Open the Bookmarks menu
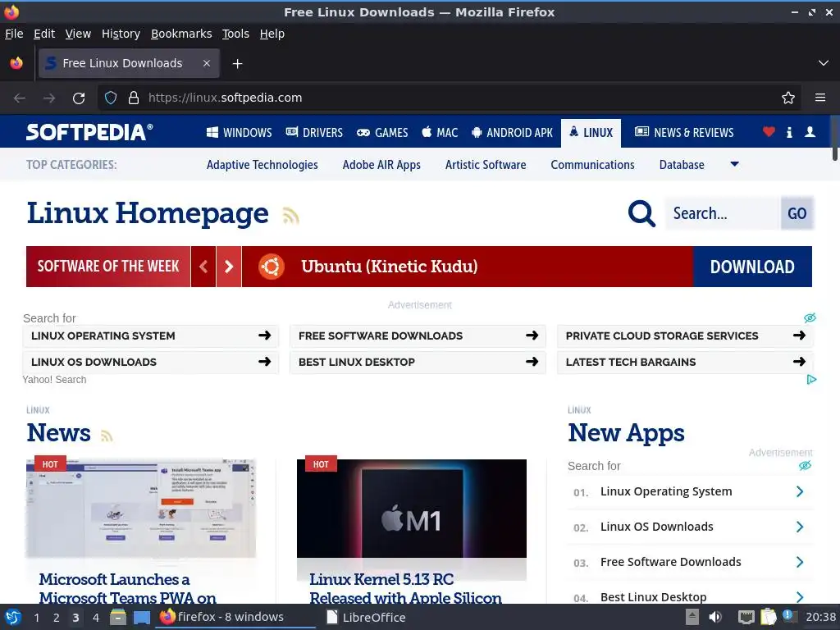840x630 pixels. 181,34
